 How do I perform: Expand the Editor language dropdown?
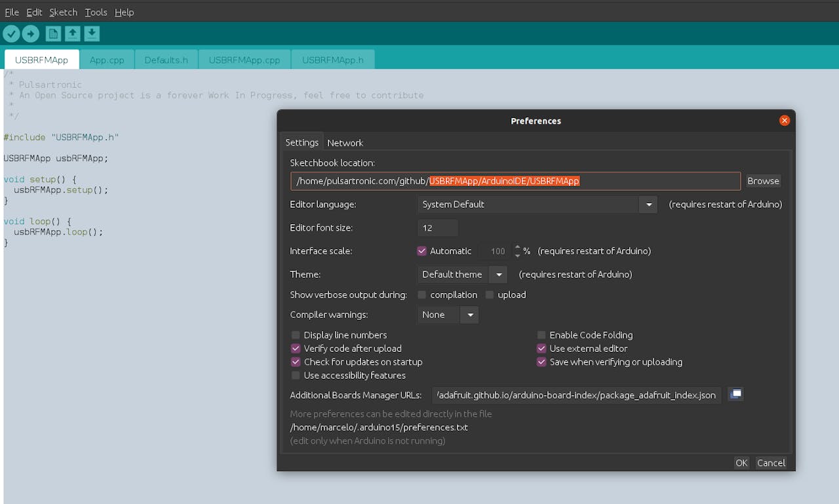[x=648, y=204]
